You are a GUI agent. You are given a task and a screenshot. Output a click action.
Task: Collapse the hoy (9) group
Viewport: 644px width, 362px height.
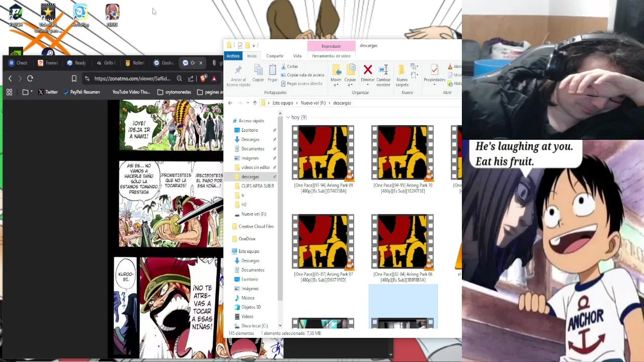click(288, 117)
